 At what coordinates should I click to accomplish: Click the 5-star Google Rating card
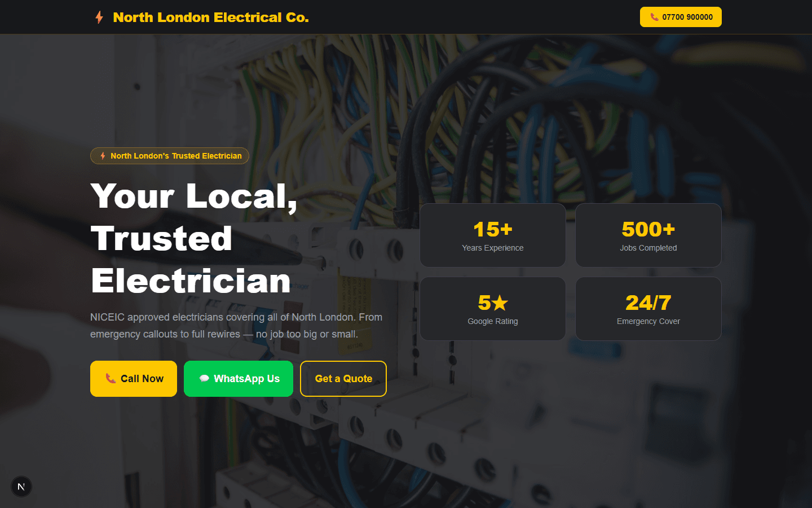[x=492, y=309]
